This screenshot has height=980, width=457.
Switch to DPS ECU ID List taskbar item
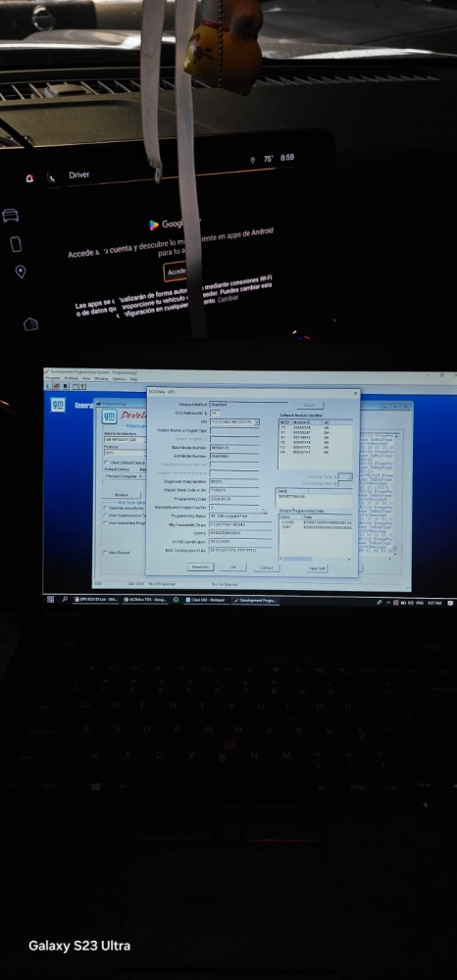tap(96, 600)
